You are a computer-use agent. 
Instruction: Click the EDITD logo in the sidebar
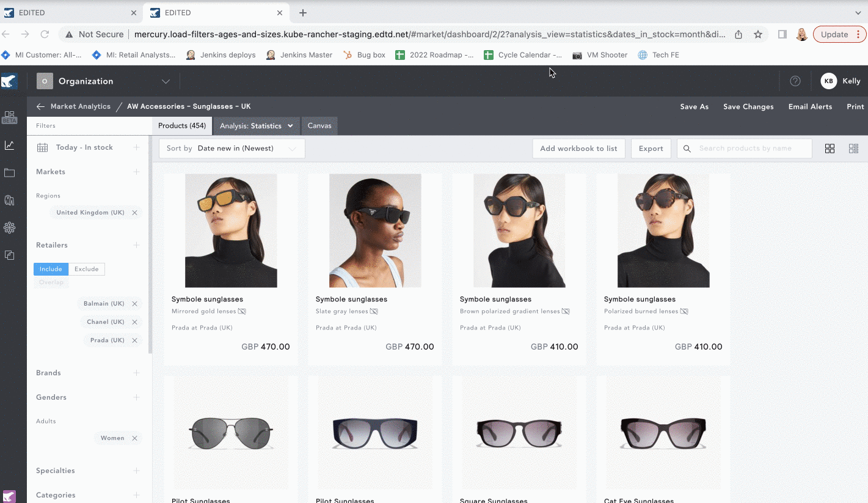tap(9, 81)
